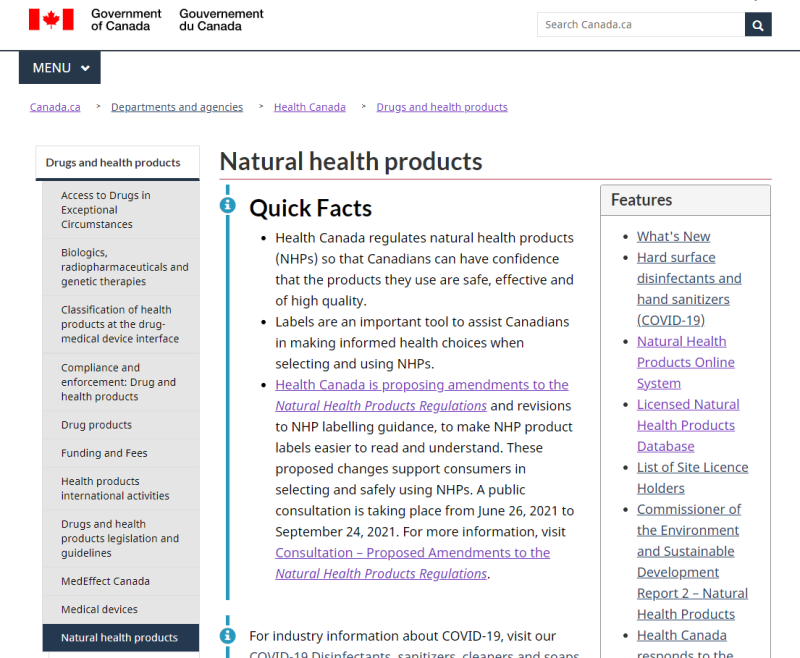Image resolution: width=800 pixels, height=658 pixels.
Task: Open What's New feature link
Action: tap(673, 237)
